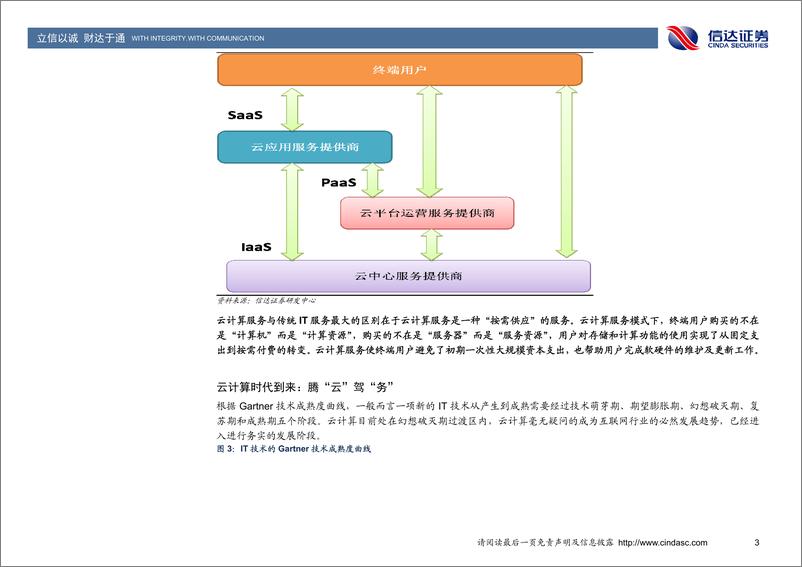802x567 pixels.
Task: Select the purple 云中心服务提供商 box
Action: 408,276
